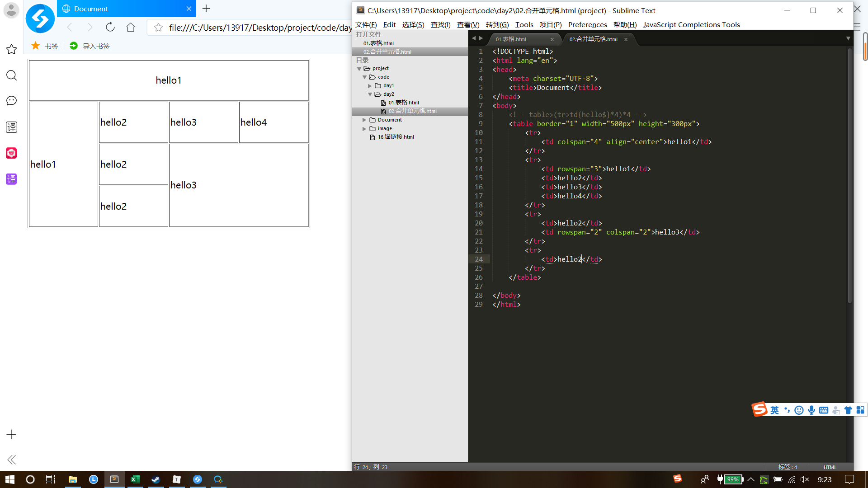Click the browser refresh icon
The width and height of the screenshot is (868, 488).
coord(110,28)
